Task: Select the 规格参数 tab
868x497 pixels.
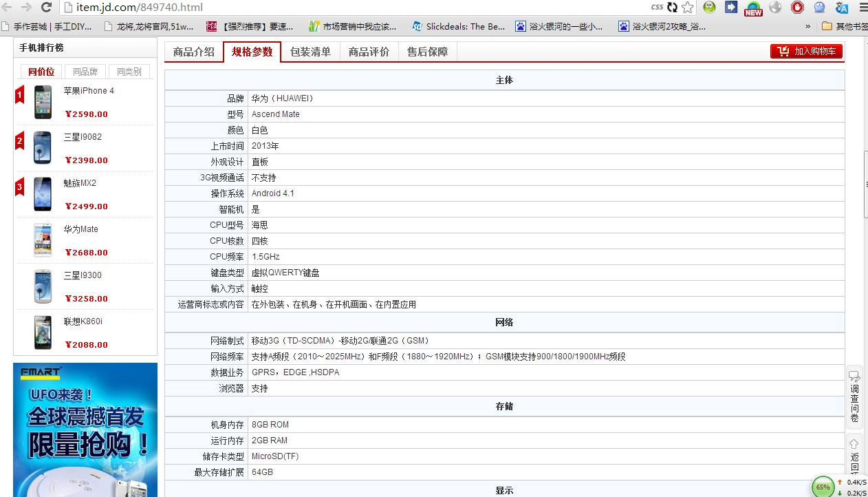Action: (x=252, y=52)
